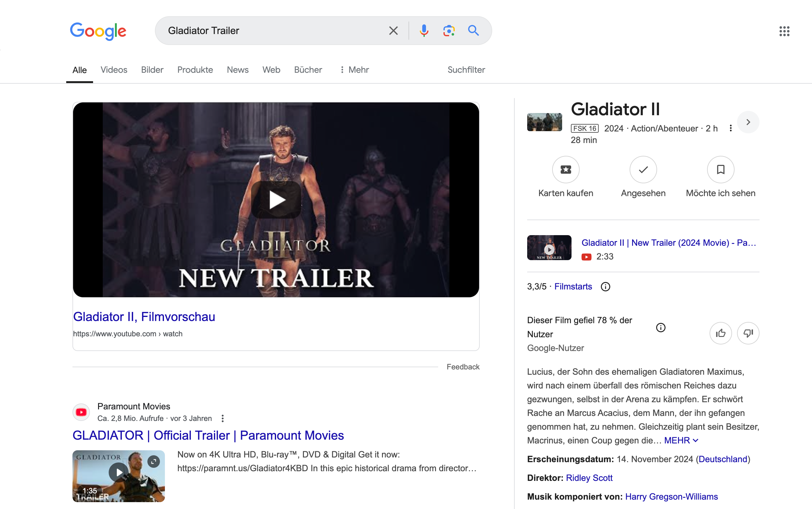This screenshot has height=509, width=812.
Task: Toggle the Möchte ich sehen bookmark icon
Action: (x=719, y=170)
